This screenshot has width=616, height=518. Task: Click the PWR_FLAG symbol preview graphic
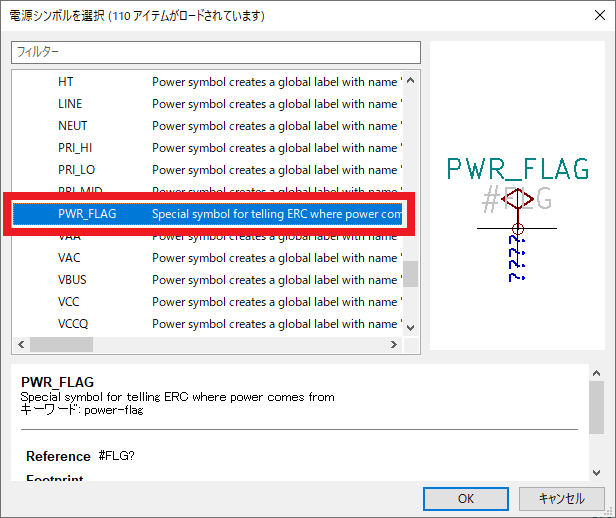pyautogui.click(x=517, y=215)
